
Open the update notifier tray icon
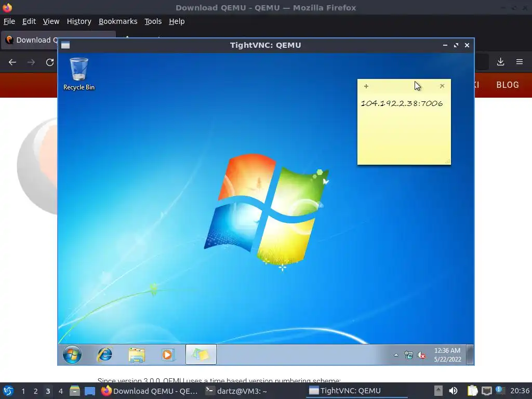click(500, 390)
